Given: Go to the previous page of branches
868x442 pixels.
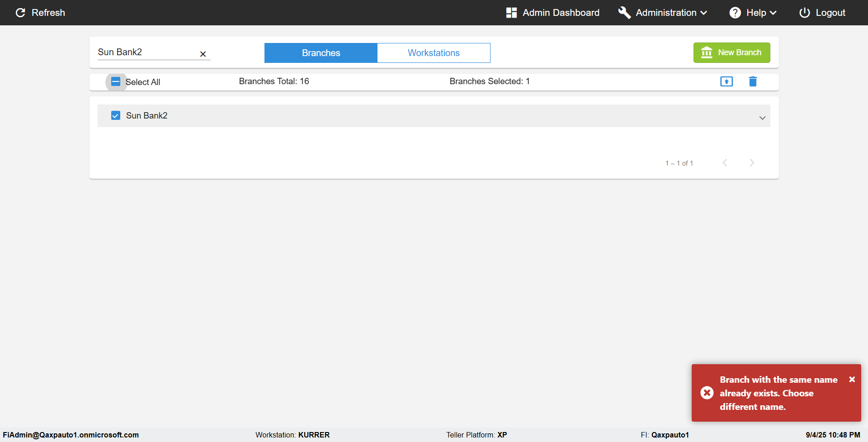Looking at the screenshot, I should pos(725,163).
